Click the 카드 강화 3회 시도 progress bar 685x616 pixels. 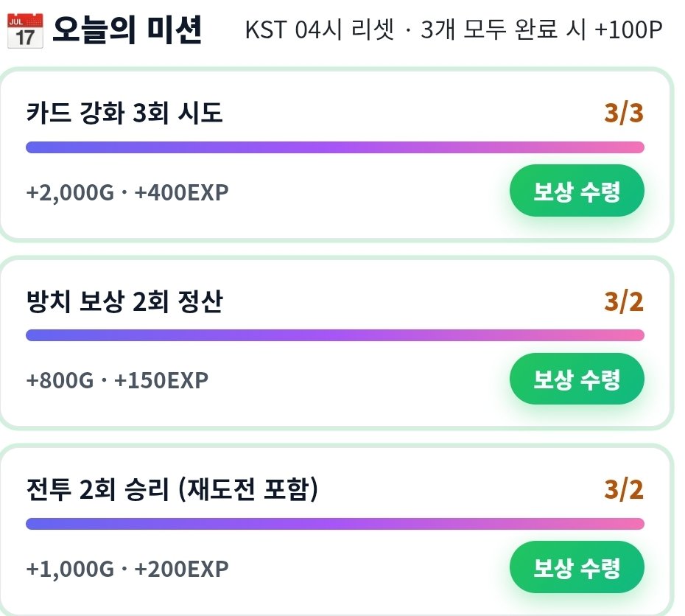click(335, 147)
